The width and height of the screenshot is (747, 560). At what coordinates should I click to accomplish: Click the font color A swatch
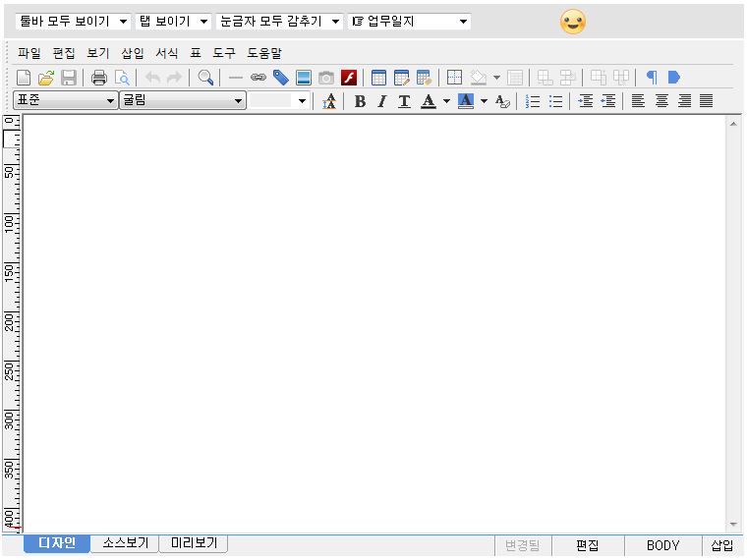click(428, 101)
